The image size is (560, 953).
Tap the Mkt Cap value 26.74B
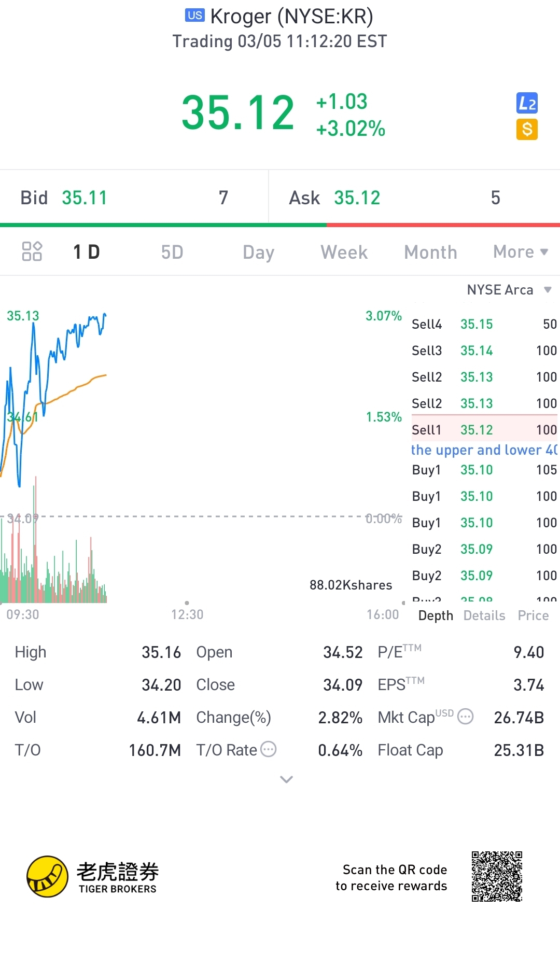click(519, 717)
